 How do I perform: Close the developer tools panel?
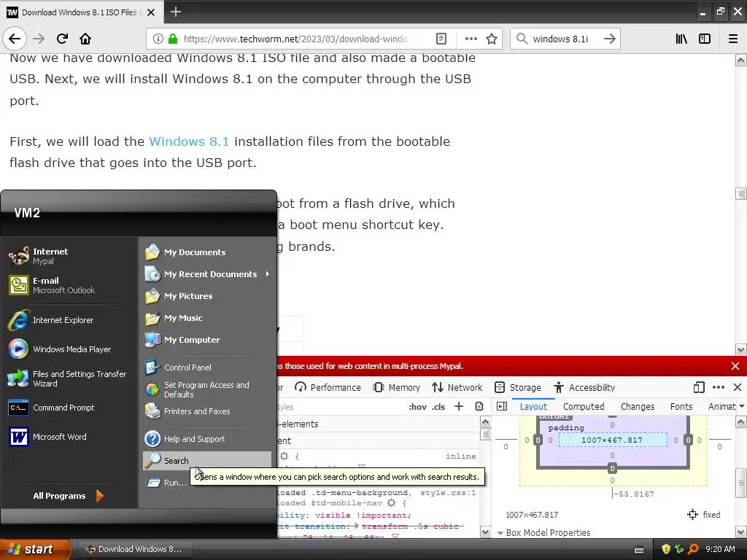738,387
